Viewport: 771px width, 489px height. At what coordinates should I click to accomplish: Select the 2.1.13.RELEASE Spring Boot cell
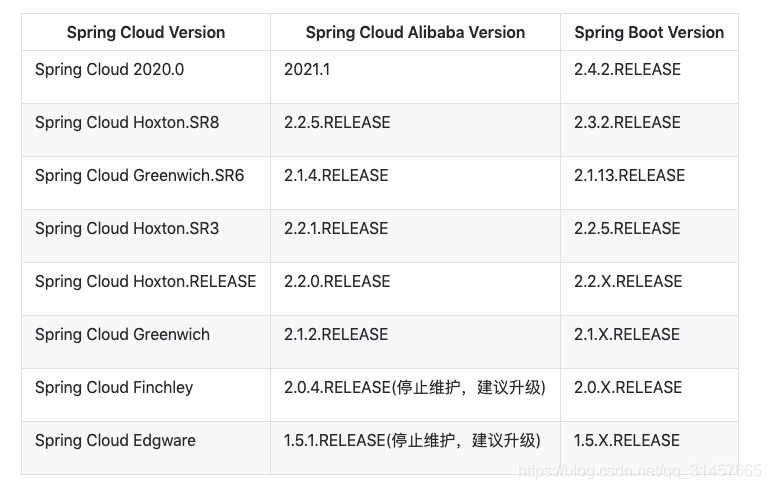pyautogui.click(x=629, y=176)
